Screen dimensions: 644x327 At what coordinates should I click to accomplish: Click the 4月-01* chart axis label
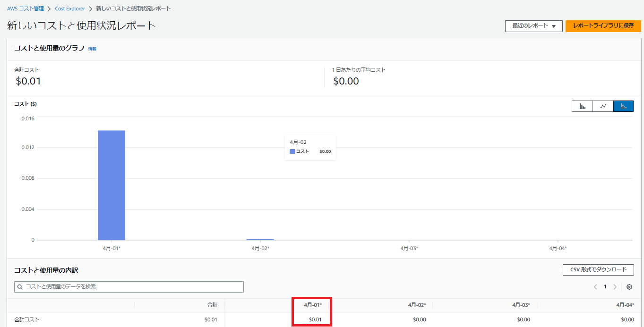tap(112, 248)
